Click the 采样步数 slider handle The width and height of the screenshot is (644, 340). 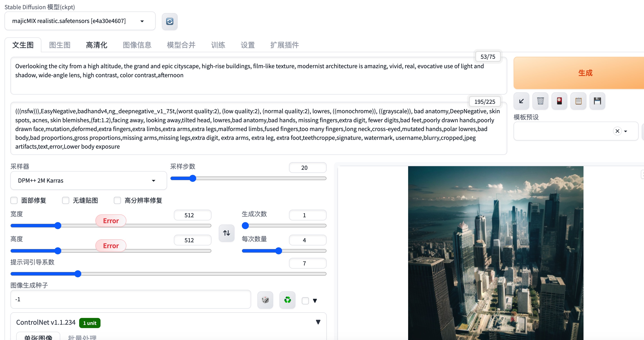pyautogui.click(x=192, y=179)
